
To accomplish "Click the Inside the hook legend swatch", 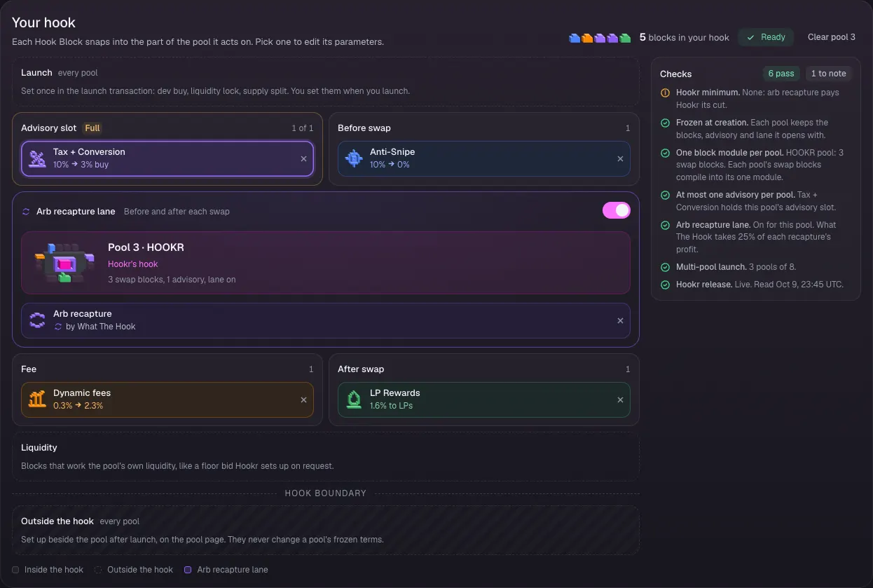I will [15, 570].
